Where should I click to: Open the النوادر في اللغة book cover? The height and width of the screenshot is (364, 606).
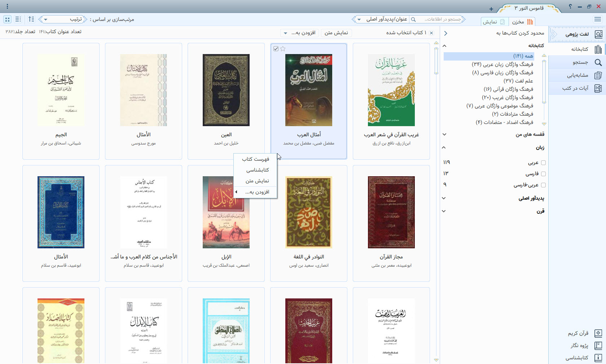pos(309,212)
